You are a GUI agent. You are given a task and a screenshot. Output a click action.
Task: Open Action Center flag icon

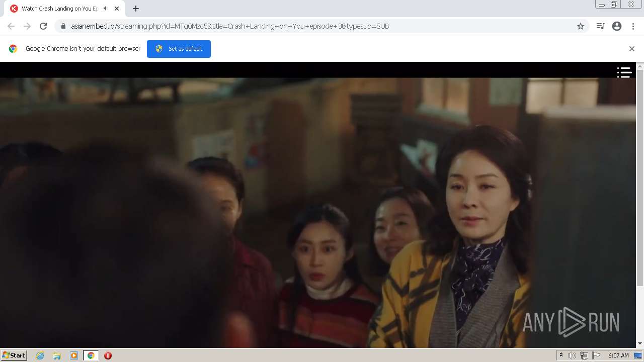tap(596, 355)
